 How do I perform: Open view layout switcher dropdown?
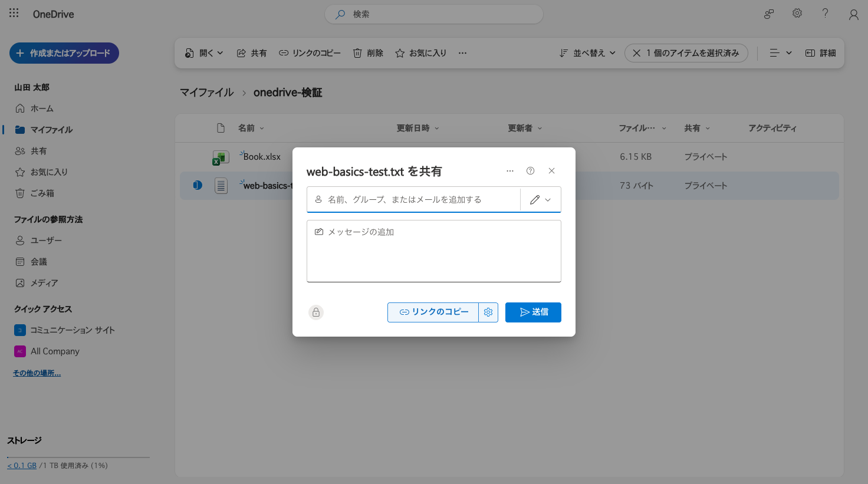point(781,53)
